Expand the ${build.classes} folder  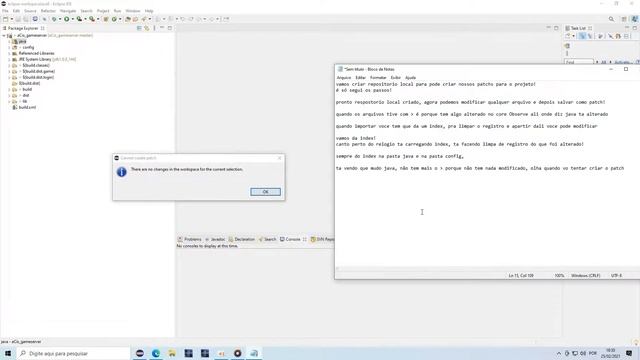coord(9,65)
